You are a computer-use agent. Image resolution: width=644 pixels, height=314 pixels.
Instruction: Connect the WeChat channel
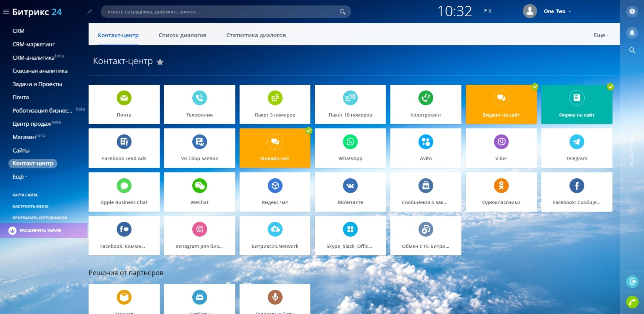(x=200, y=192)
